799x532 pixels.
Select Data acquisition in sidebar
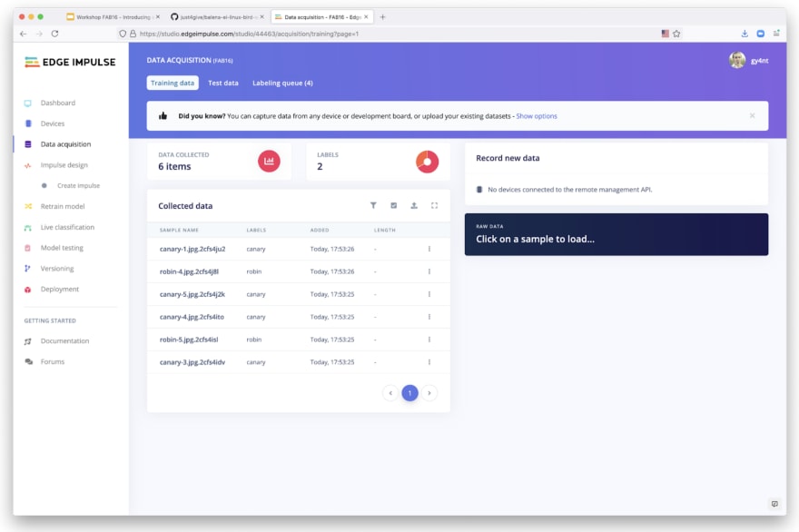(x=65, y=144)
